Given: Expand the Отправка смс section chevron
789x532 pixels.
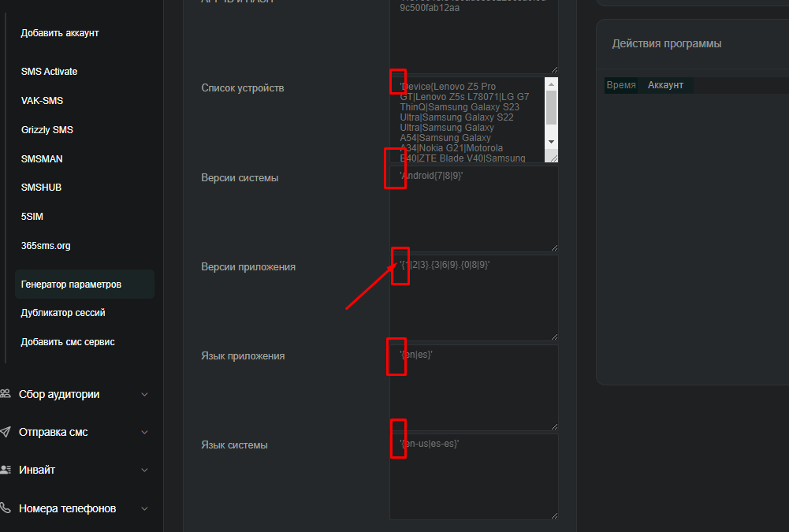Looking at the screenshot, I should pyautogui.click(x=144, y=432).
